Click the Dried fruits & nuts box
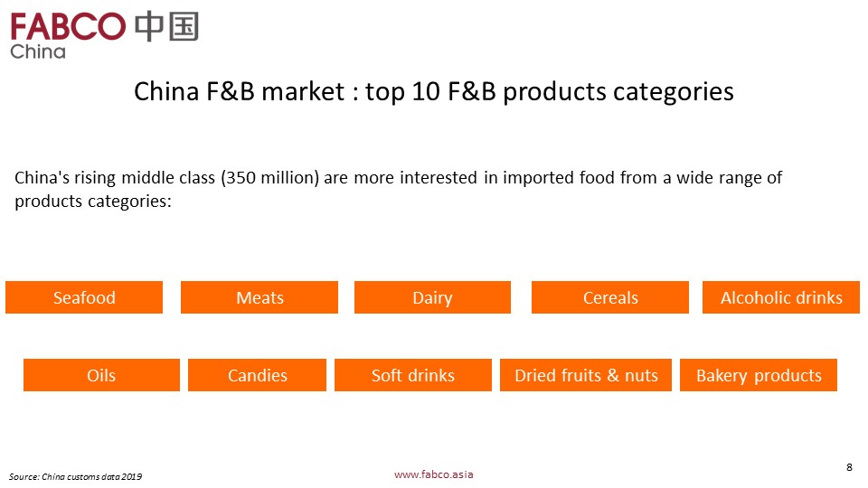 [586, 375]
